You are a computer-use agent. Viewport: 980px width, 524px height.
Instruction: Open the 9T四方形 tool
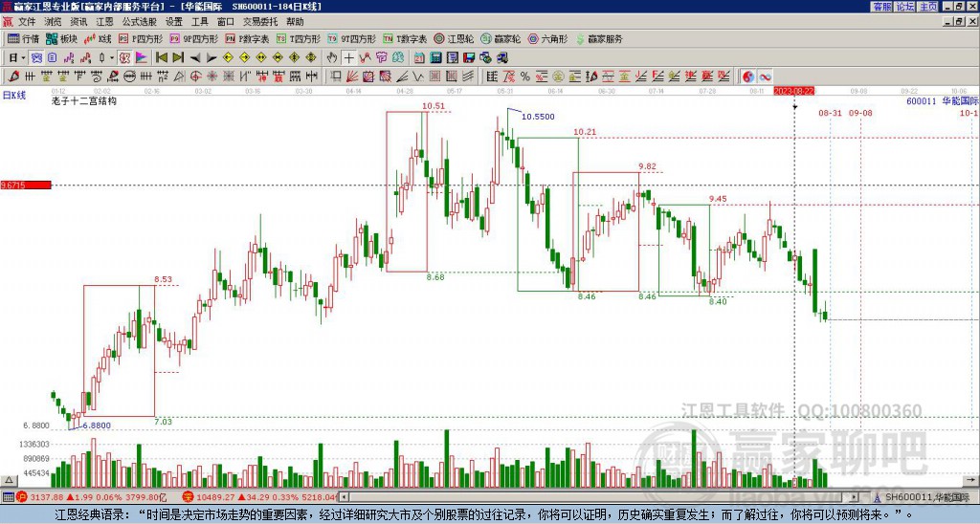click(x=351, y=38)
